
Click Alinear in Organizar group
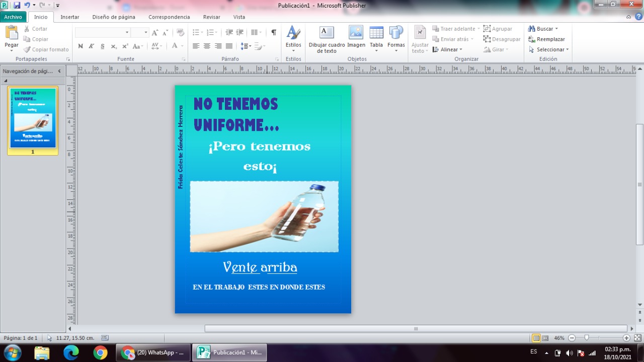coord(448,49)
